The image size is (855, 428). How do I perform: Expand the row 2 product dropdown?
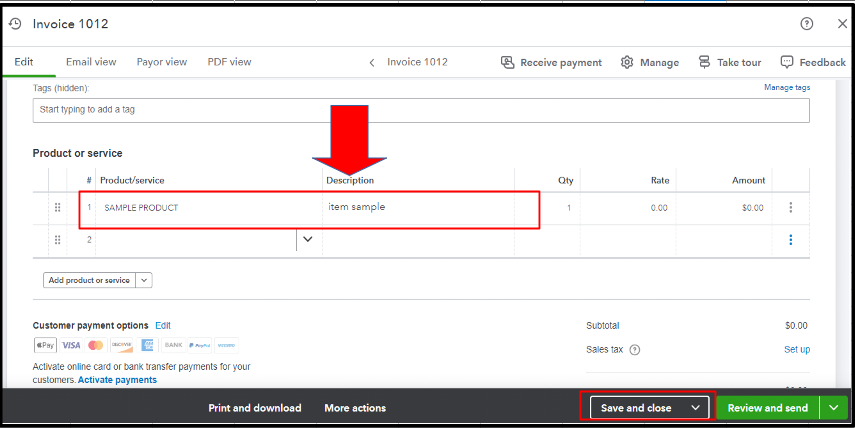[308, 239]
